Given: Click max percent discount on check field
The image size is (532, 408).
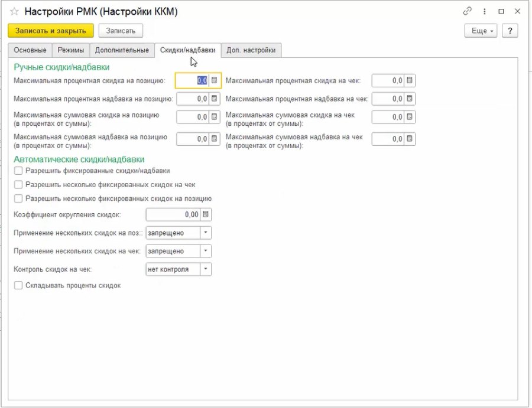Looking at the screenshot, I should 388,80.
